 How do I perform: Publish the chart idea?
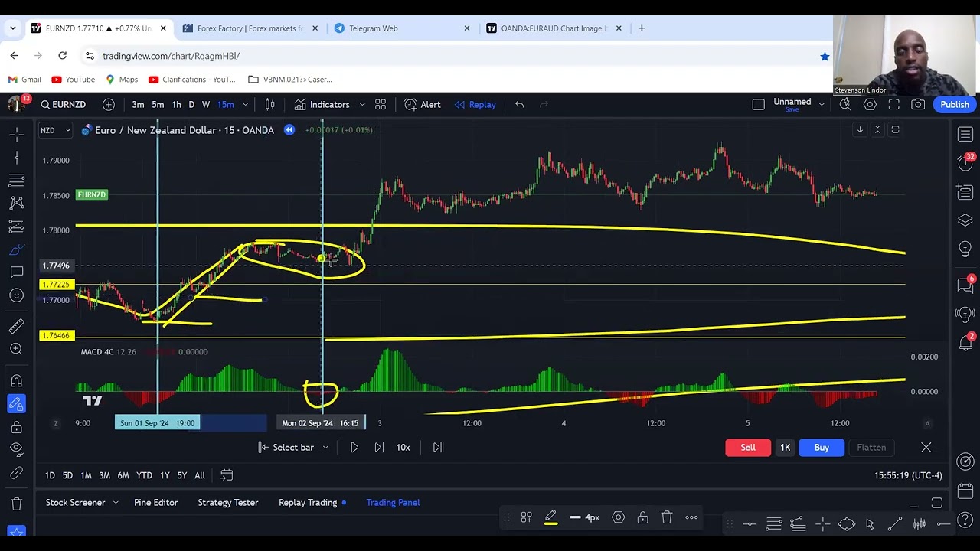click(955, 105)
